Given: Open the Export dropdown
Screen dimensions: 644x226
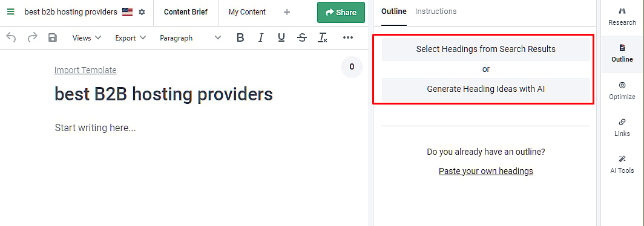Looking at the screenshot, I should (131, 37).
